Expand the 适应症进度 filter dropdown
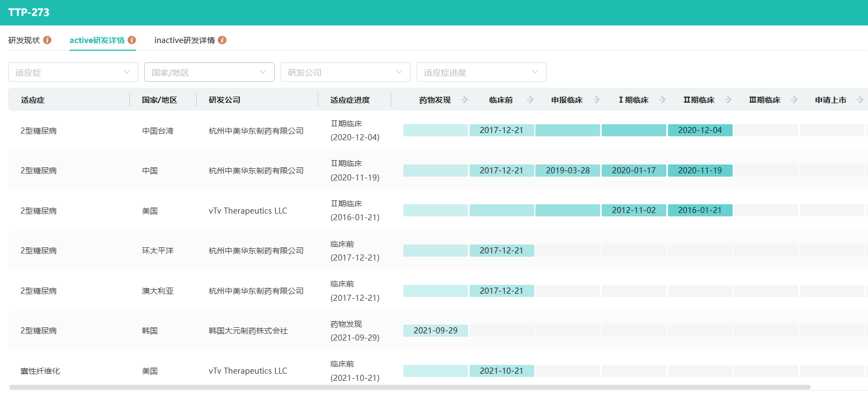This screenshot has width=868, height=393. tap(481, 72)
